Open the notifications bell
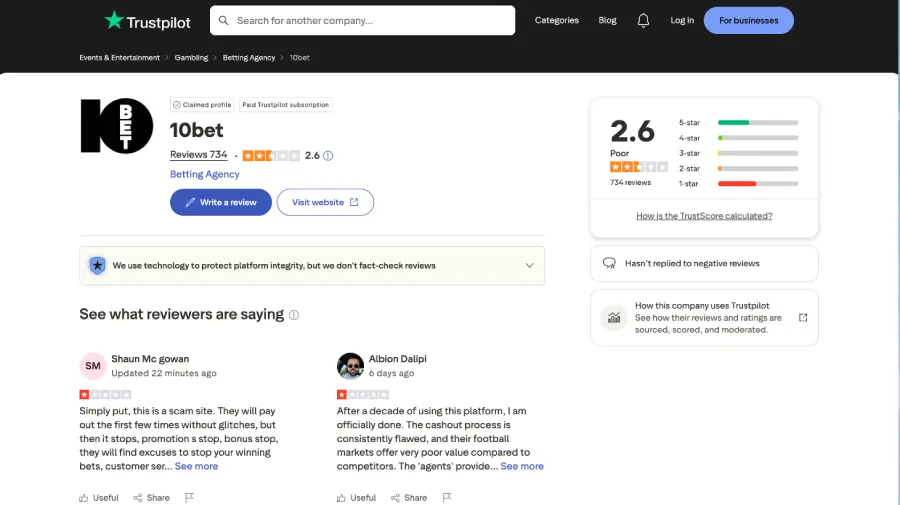 coord(643,21)
